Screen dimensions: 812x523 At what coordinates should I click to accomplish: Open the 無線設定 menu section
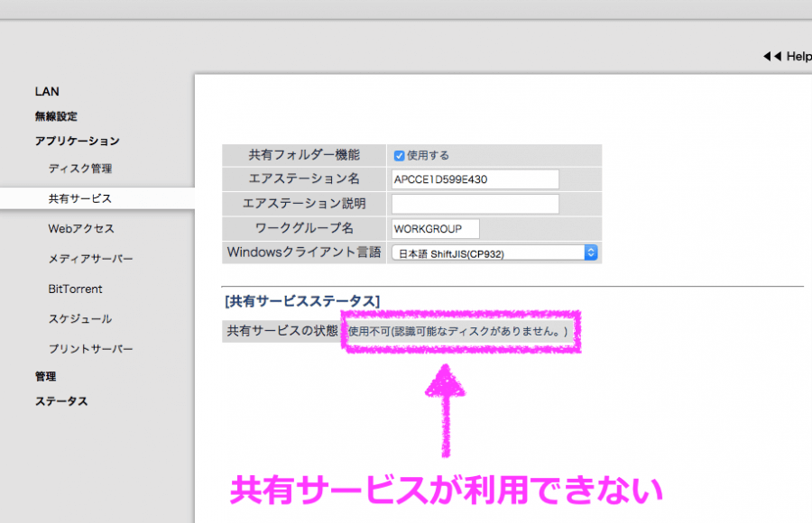pyautogui.click(x=56, y=116)
